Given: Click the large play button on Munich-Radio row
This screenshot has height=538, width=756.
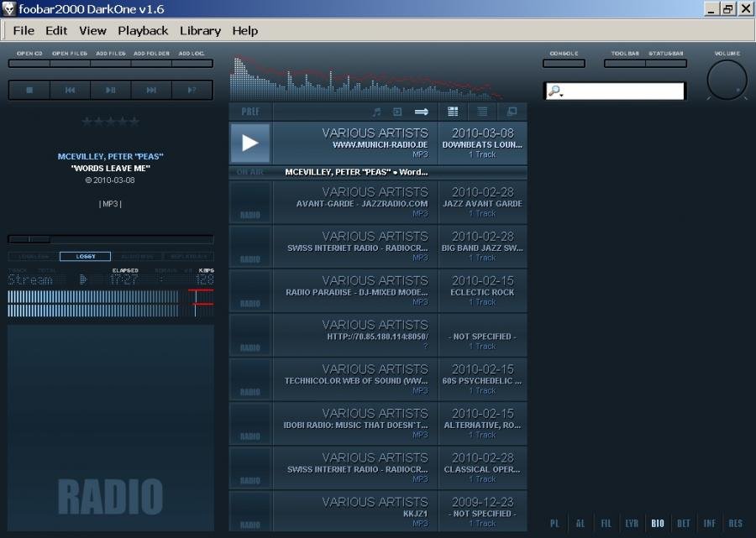Looking at the screenshot, I should click(250, 143).
